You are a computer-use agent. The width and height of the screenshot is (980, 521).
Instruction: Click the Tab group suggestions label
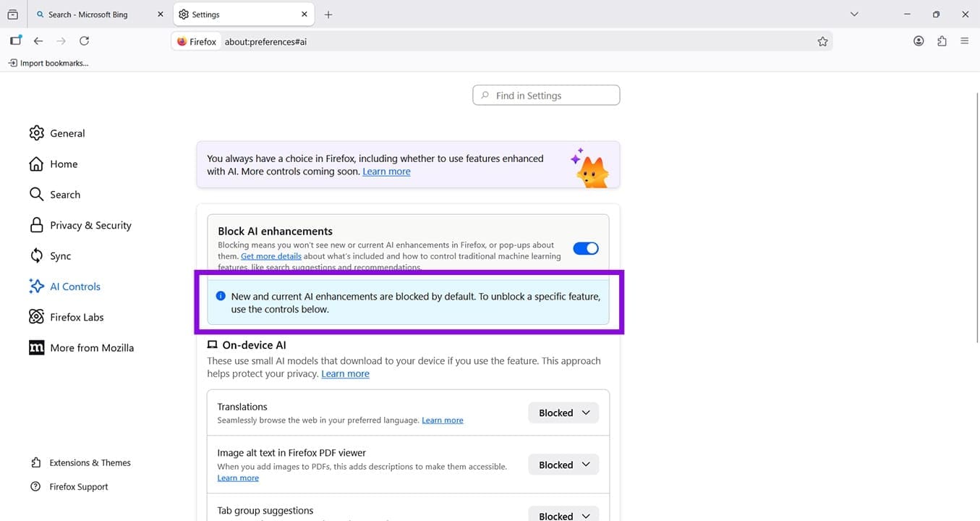click(x=265, y=511)
